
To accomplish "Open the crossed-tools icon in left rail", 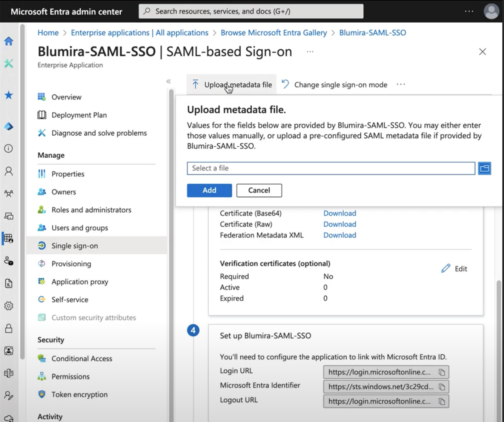I will coord(9,63).
